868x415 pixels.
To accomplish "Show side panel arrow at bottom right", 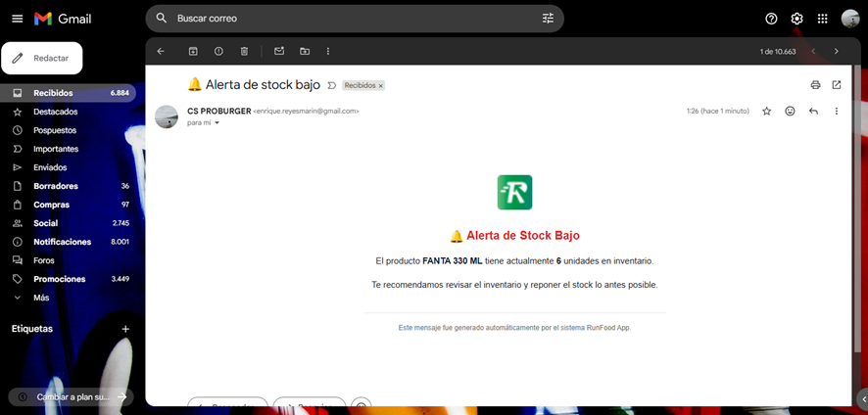I will click(863, 399).
